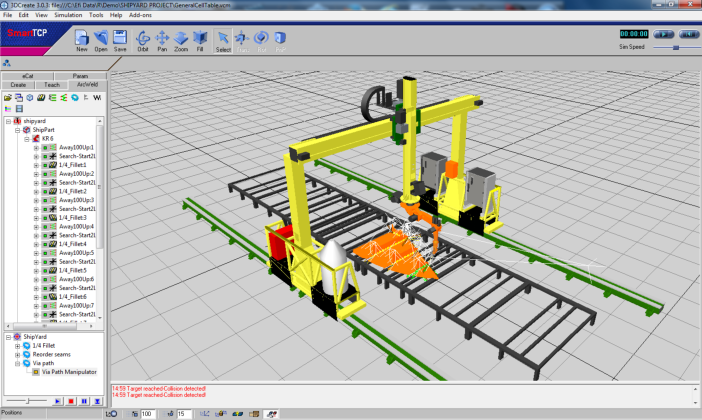
Task: Select the Pan view tool
Action: tap(162, 39)
